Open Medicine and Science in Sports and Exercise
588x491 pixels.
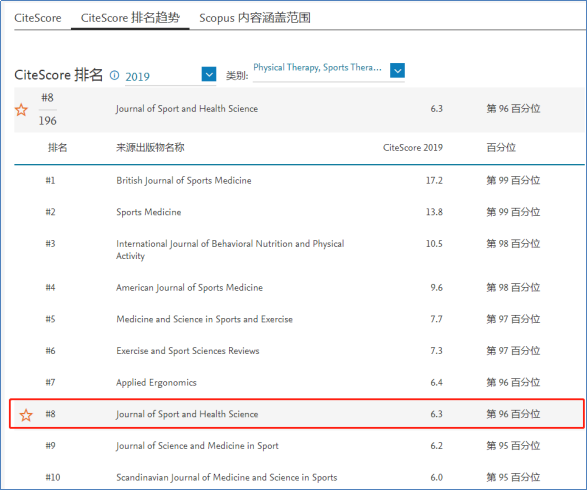204,319
